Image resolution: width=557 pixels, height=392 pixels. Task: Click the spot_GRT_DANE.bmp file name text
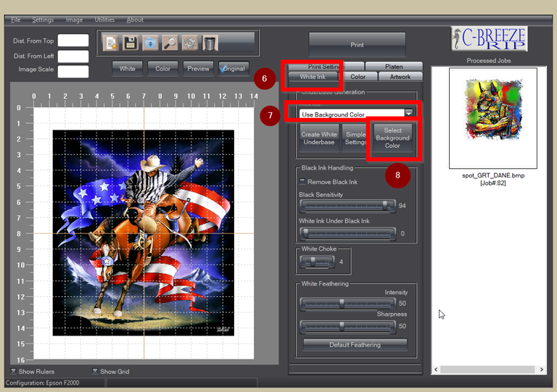click(x=493, y=175)
